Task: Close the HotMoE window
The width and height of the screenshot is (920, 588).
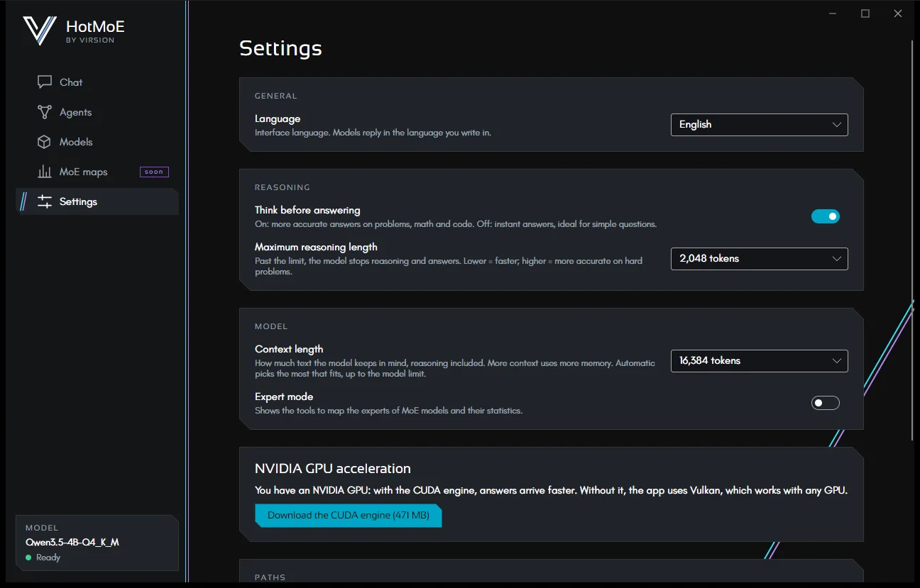Action: (x=898, y=13)
